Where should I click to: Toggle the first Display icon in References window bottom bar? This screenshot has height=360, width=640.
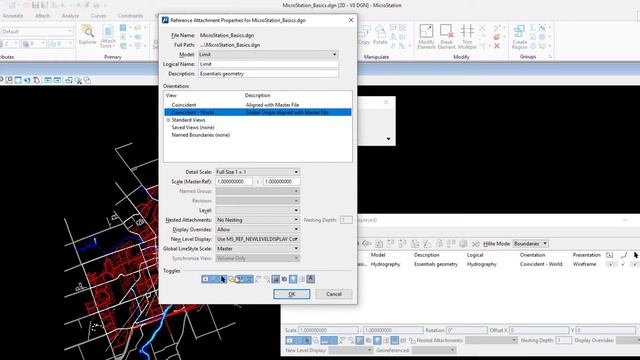[289, 340]
